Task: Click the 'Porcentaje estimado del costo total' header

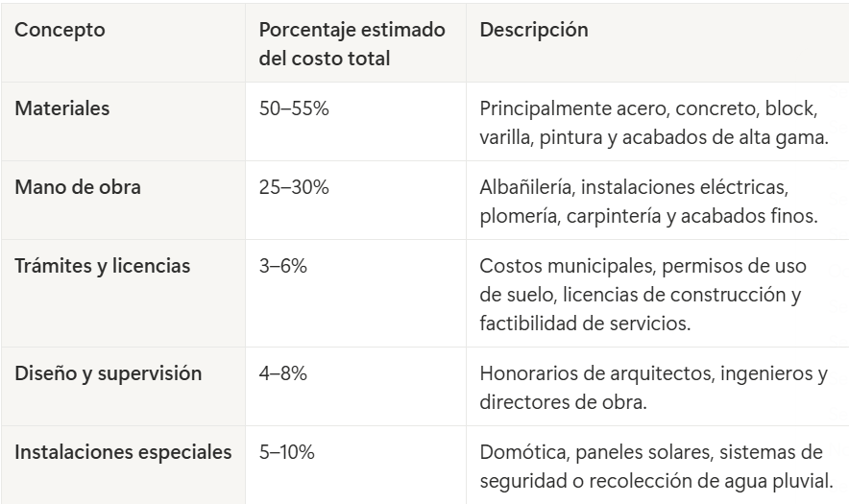Action: tap(352, 43)
